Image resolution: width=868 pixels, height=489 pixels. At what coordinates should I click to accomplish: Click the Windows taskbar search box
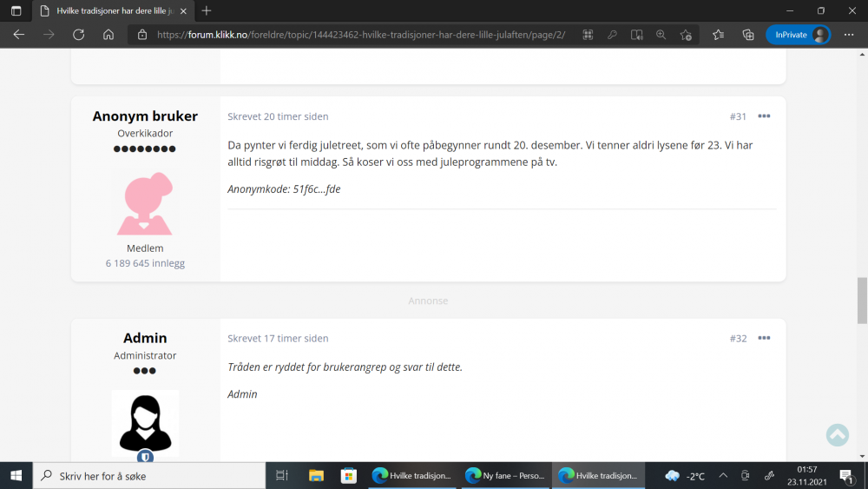click(149, 476)
